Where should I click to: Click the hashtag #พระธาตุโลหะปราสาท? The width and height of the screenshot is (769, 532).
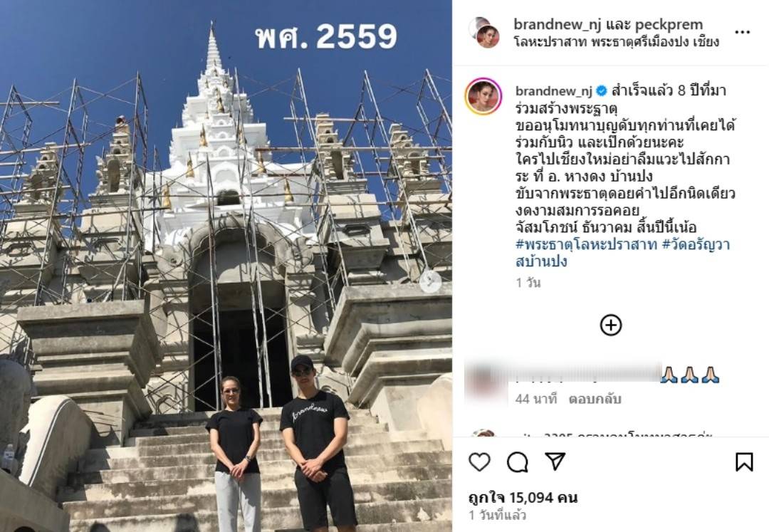(x=586, y=244)
